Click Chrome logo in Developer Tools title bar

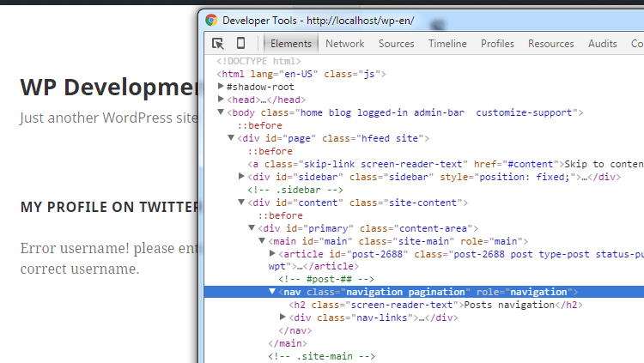click(x=211, y=20)
